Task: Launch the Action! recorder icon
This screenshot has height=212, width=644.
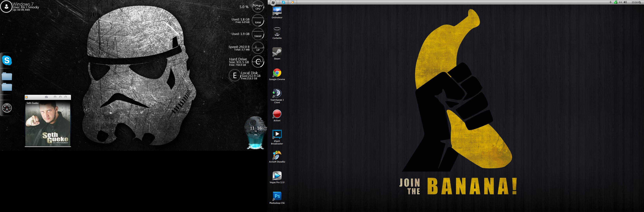Action: click(277, 115)
